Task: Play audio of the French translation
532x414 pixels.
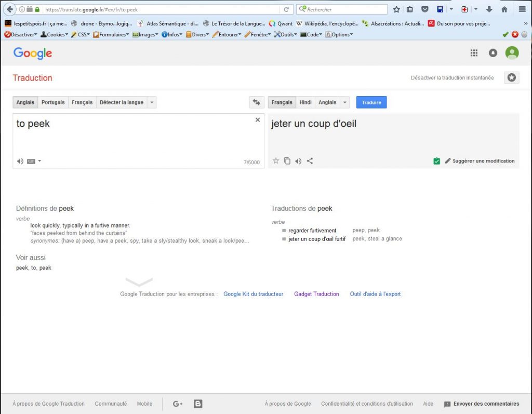Action: coord(298,161)
